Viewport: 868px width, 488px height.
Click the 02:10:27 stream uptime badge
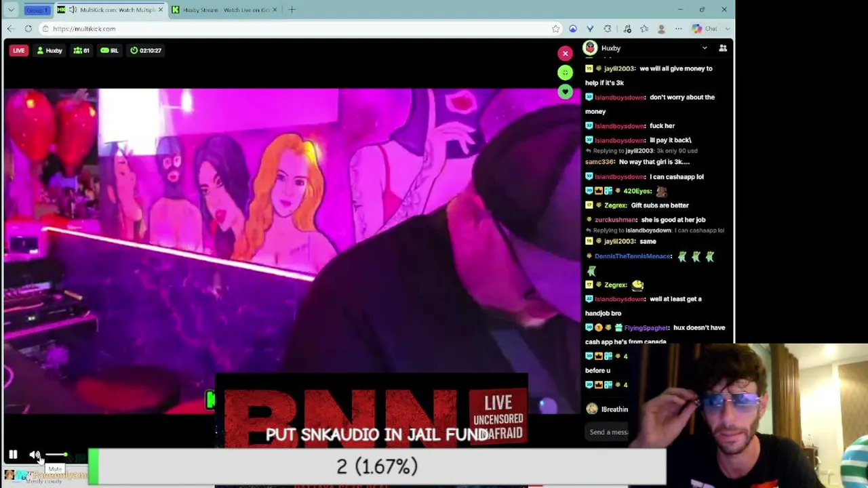click(146, 50)
